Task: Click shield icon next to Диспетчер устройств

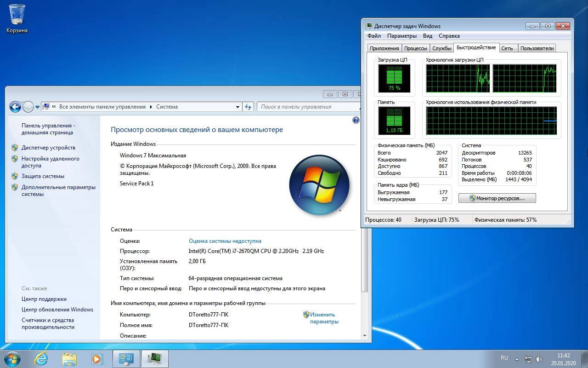Action: (15, 148)
